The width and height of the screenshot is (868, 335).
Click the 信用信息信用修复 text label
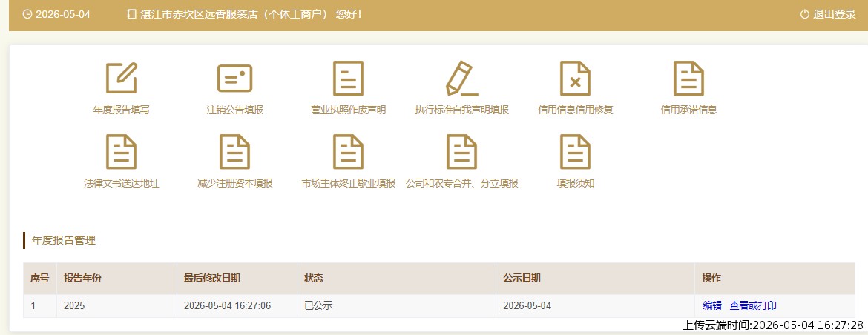tap(575, 110)
